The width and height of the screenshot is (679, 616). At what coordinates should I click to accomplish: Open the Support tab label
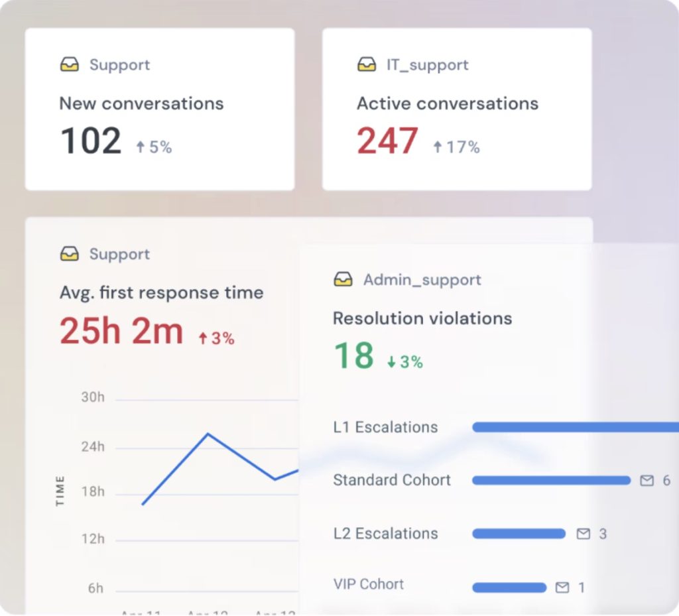(119, 64)
